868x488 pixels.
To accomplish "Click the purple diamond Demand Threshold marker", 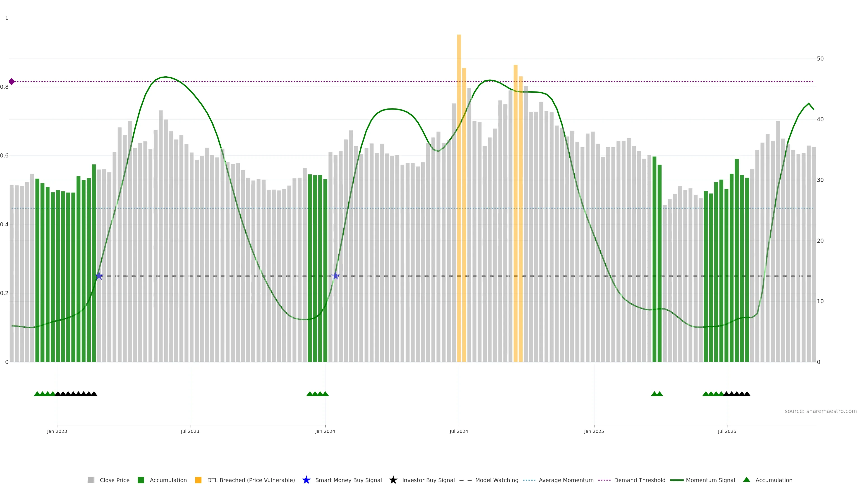I will click(x=12, y=82).
